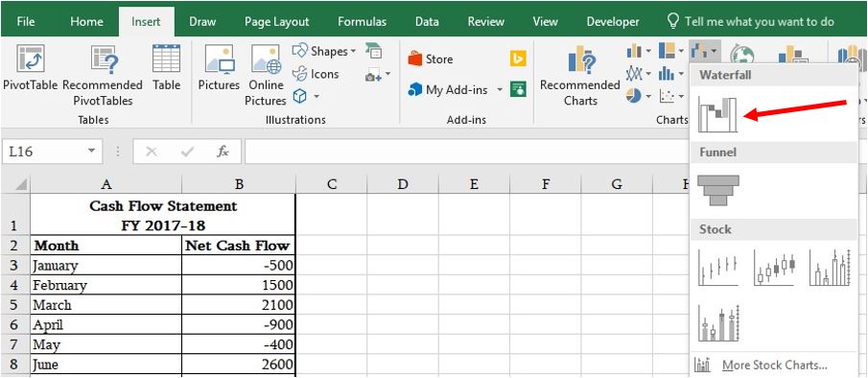Screen dimensions: 868x378
Task: Click the Insert Function fx button
Action: click(223, 151)
